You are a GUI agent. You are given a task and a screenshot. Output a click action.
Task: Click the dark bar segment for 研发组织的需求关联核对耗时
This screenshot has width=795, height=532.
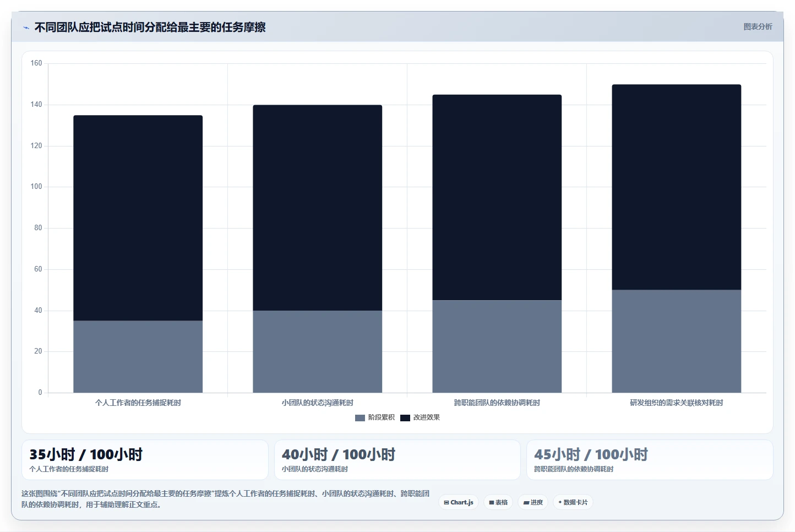tap(677, 187)
